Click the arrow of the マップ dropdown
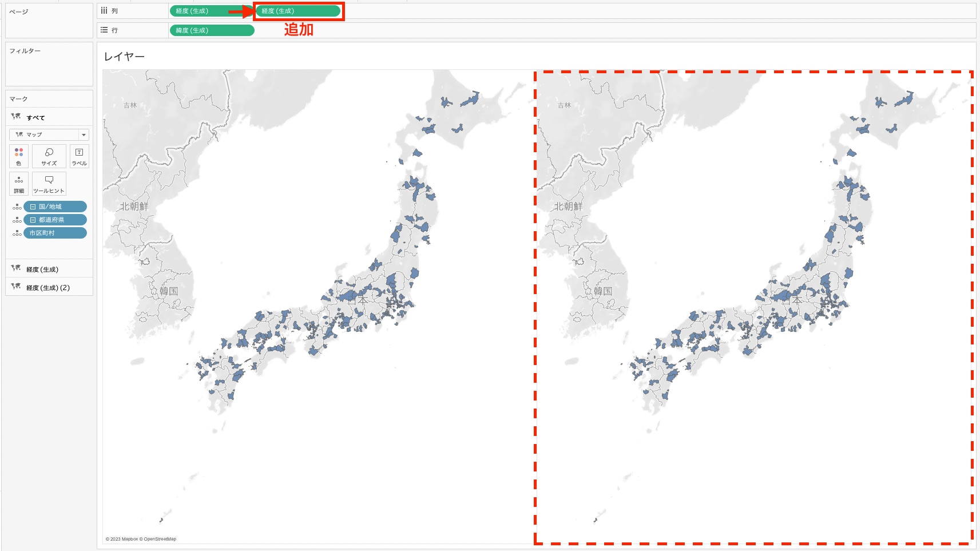This screenshot has width=980, height=551. [x=84, y=134]
